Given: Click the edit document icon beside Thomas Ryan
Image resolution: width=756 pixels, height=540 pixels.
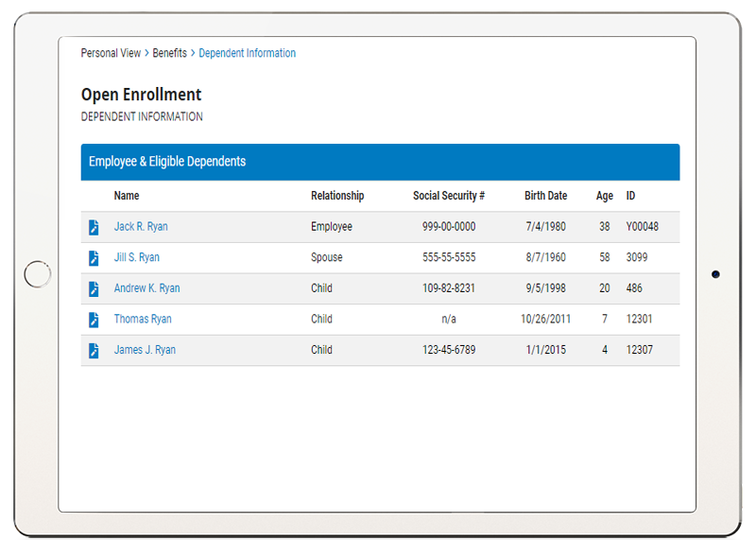Looking at the screenshot, I should pos(94,320).
